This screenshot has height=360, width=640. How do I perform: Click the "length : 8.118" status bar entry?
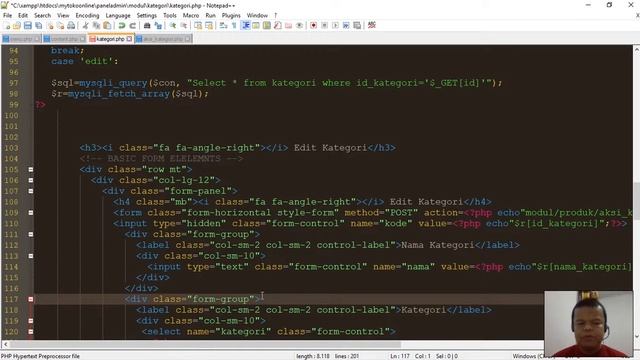(x=313, y=356)
